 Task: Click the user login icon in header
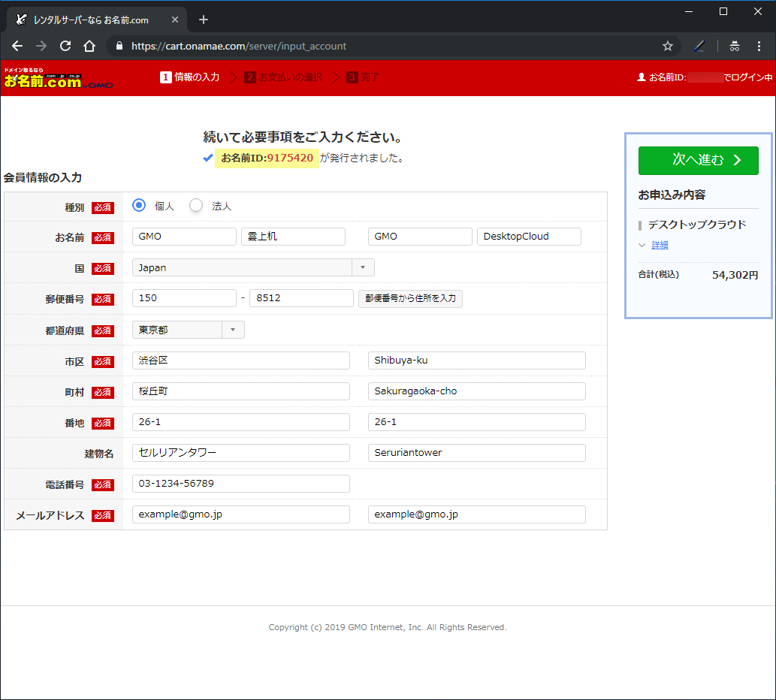pyautogui.click(x=642, y=77)
